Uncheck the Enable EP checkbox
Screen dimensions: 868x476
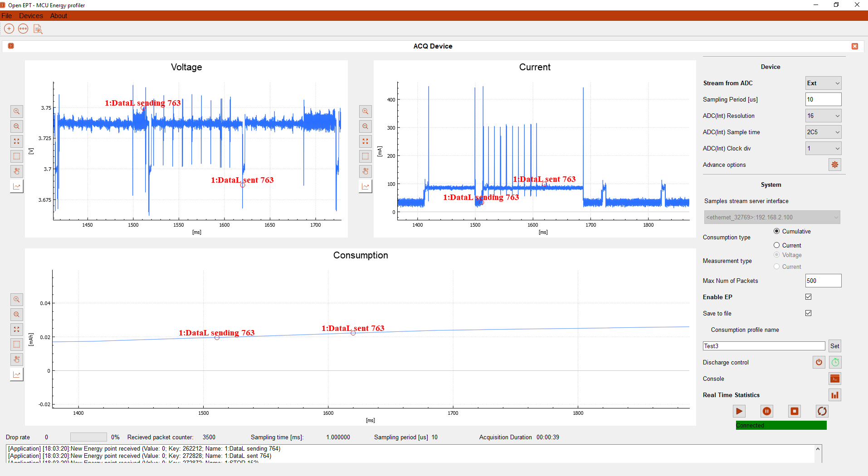pyautogui.click(x=808, y=297)
